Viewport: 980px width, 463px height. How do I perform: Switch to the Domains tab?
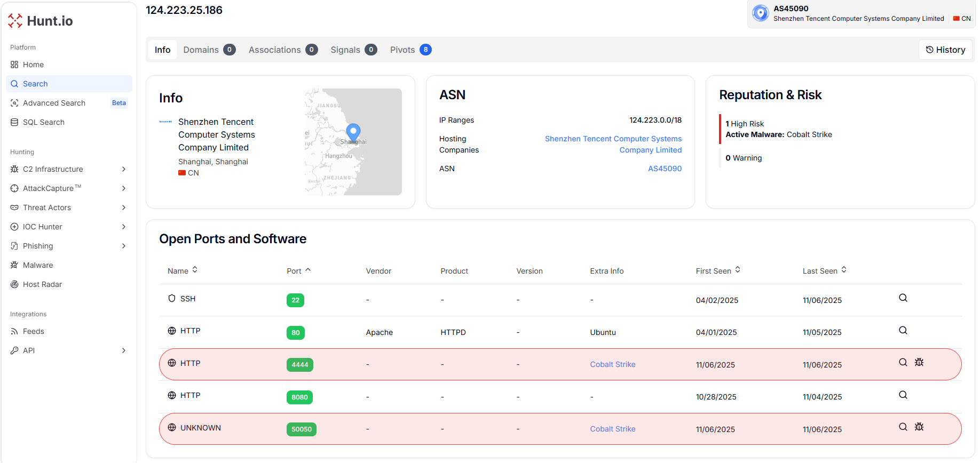pyautogui.click(x=209, y=50)
